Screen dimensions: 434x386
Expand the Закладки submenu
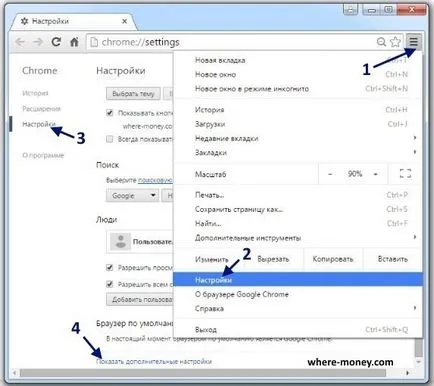point(297,153)
